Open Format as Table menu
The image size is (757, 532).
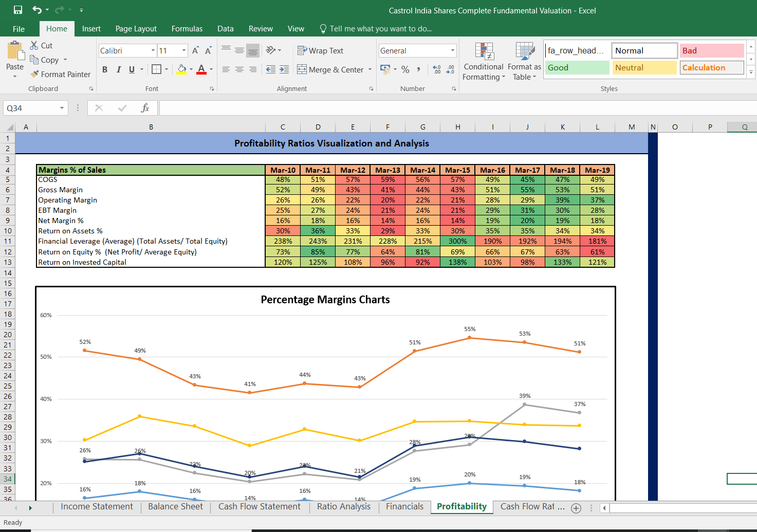click(x=524, y=62)
